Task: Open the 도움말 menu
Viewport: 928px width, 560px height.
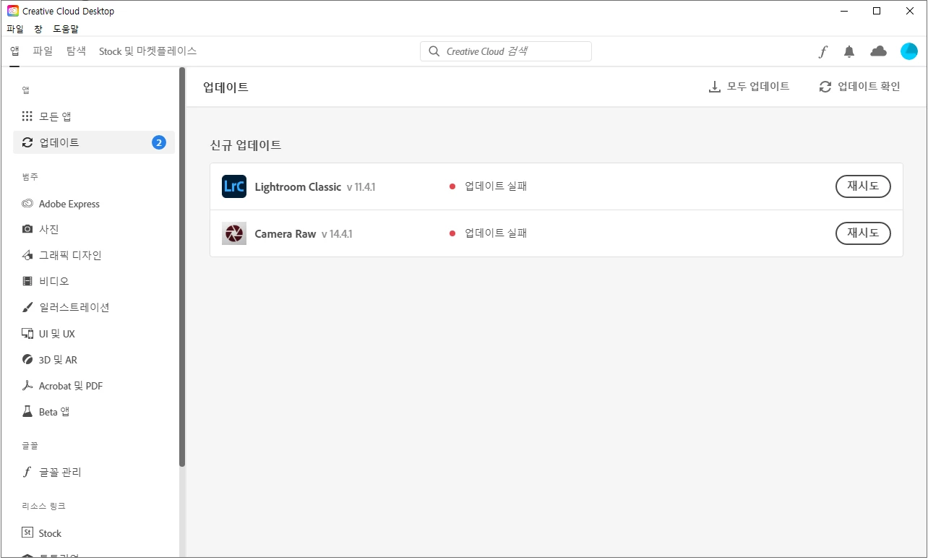Action: (66, 29)
